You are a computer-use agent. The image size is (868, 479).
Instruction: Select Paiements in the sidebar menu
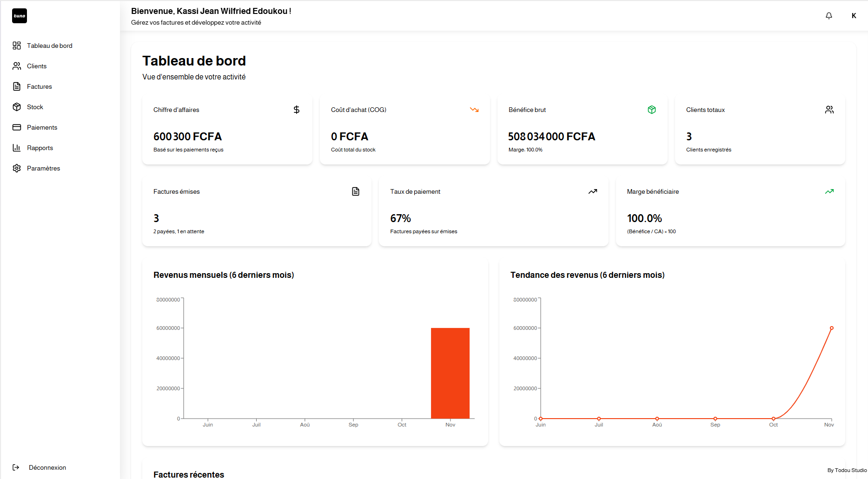[x=42, y=127]
